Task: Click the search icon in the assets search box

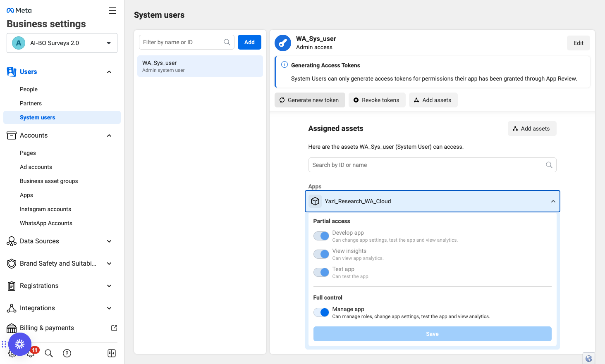Action: [x=549, y=165]
